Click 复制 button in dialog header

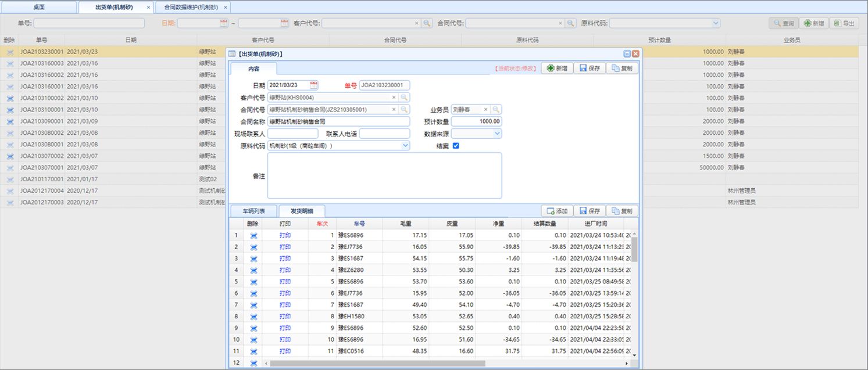point(621,68)
